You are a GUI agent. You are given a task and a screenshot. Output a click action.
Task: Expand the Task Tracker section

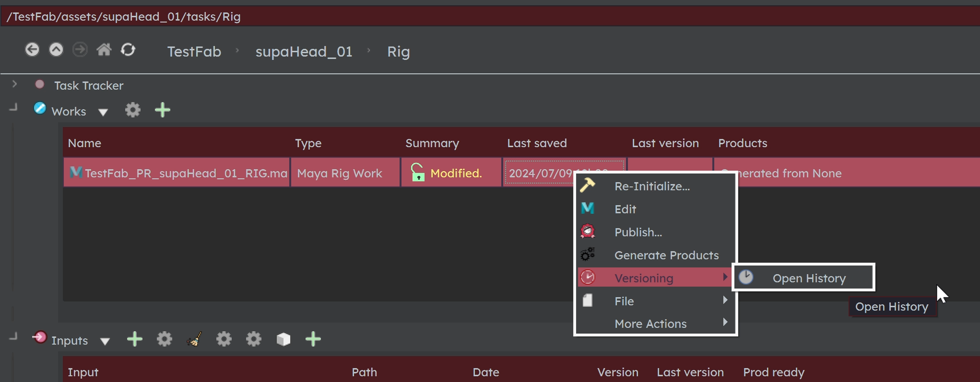14,84
